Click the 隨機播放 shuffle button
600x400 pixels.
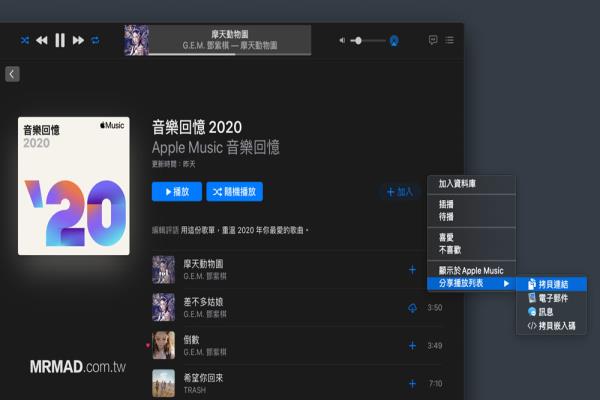pos(235,192)
